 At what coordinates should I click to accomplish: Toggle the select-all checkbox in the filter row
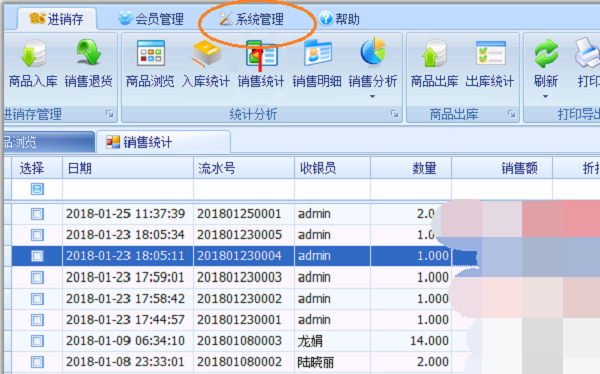37,189
